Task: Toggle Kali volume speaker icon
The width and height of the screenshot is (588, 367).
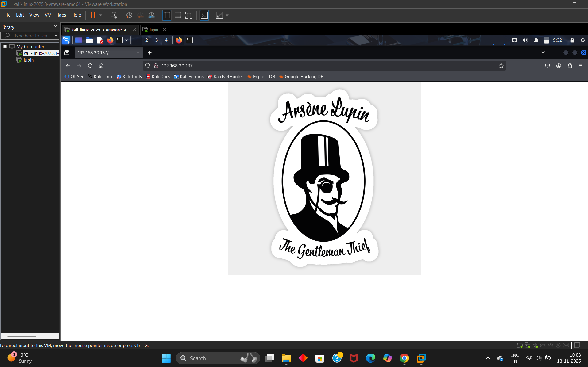Action: 525,40
